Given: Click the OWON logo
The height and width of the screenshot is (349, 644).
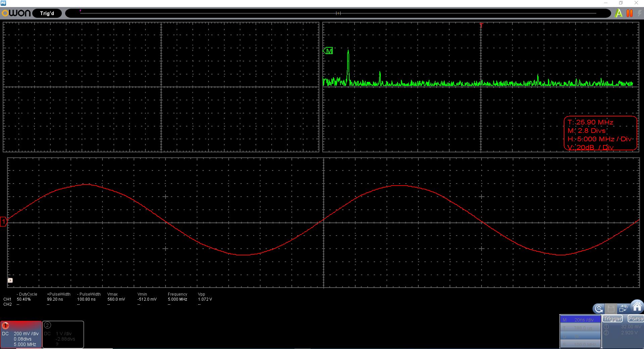Looking at the screenshot, I should (16, 13).
